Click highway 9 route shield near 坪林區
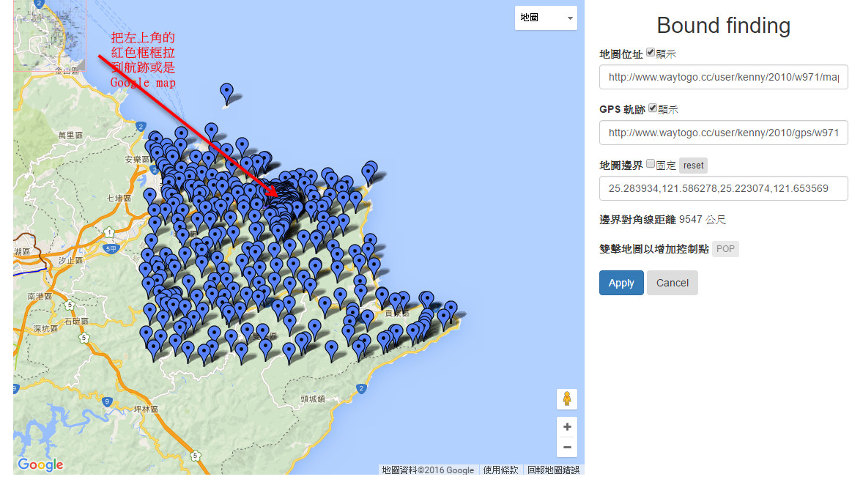 (107, 401)
